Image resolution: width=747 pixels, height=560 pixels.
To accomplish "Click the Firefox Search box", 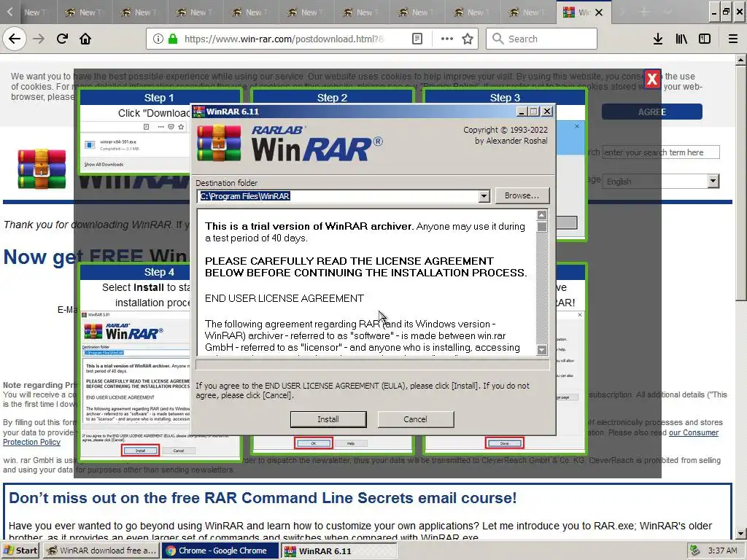I will [542, 39].
